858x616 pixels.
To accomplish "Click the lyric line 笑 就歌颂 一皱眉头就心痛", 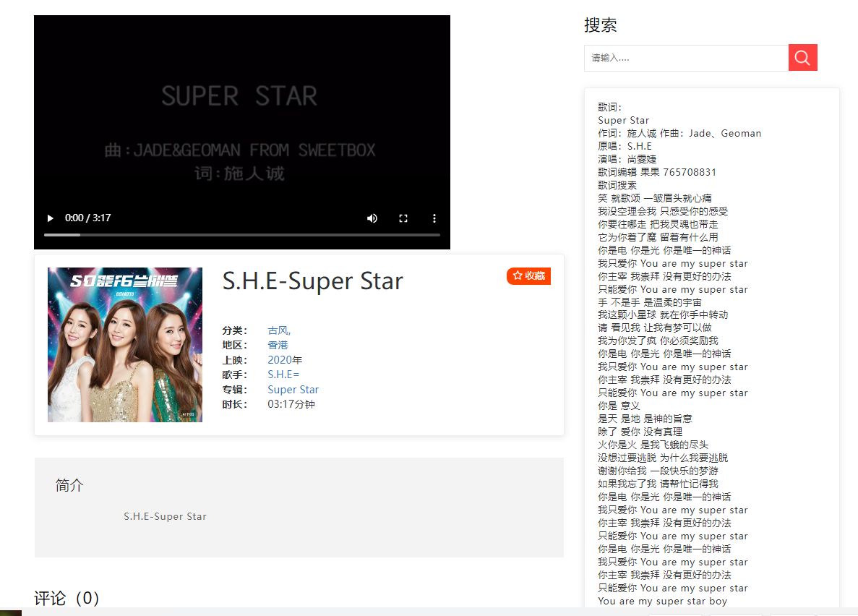I will (x=654, y=198).
